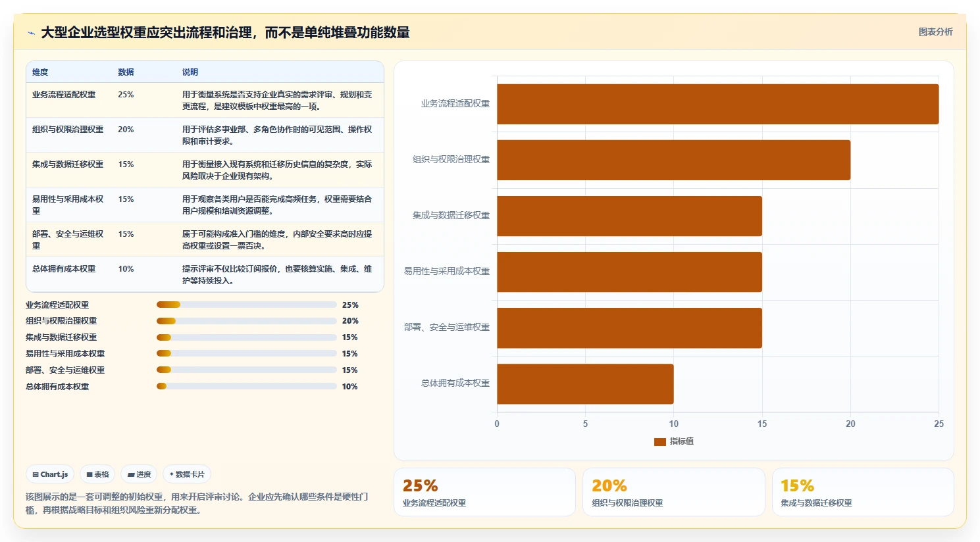Screen dimensions: 980x542
Task: Click the 维度 column header
Action: [x=40, y=72]
